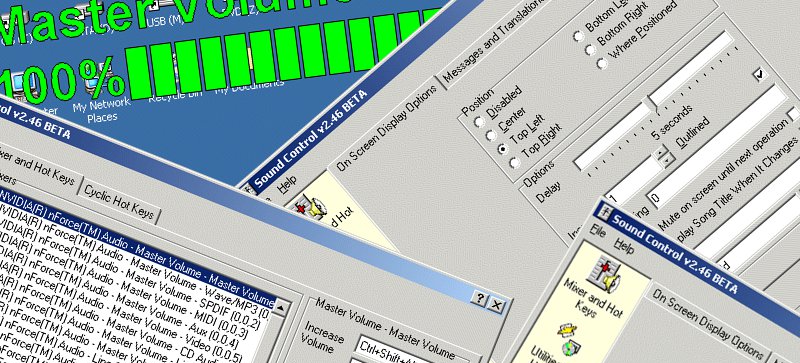The width and height of the screenshot is (800, 363).
Task: Click the input field containing 0
Action: coord(717,148)
